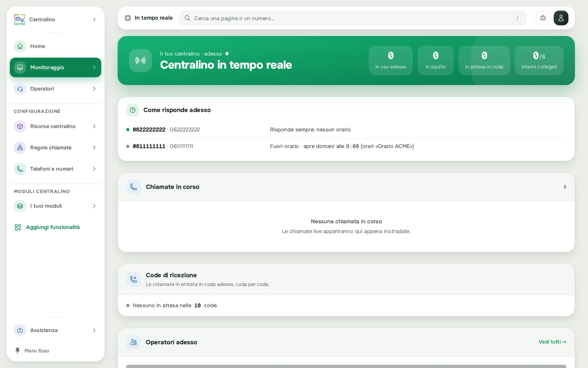This screenshot has height=368, width=588.
Task: Click the Code di ricezione incoming call icon
Action: pyautogui.click(x=133, y=279)
